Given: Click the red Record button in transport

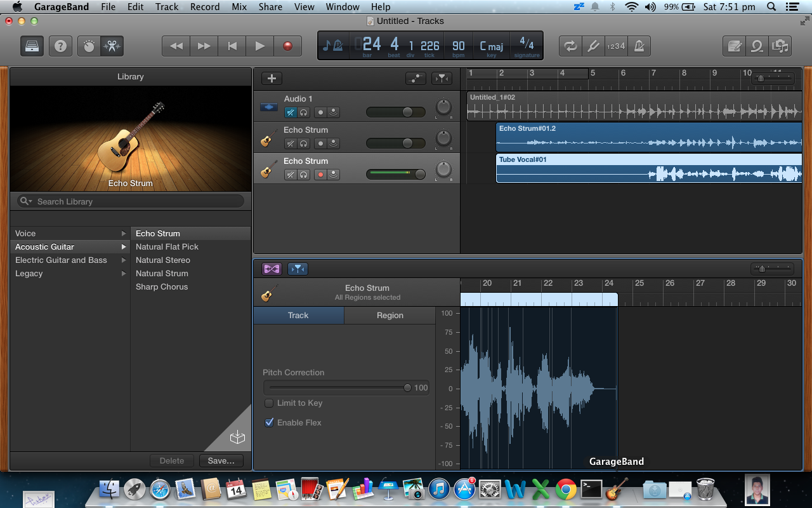Looking at the screenshot, I should (288, 46).
